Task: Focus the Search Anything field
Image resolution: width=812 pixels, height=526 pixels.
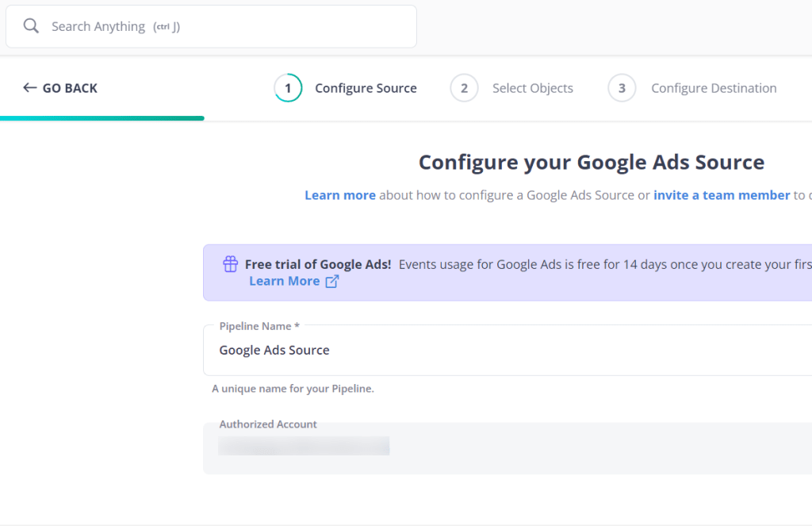Action: pyautogui.click(x=211, y=26)
